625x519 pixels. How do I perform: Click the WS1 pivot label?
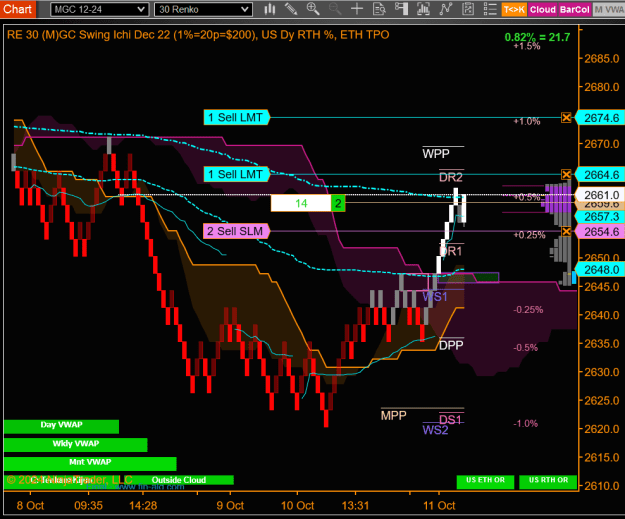tap(435, 297)
